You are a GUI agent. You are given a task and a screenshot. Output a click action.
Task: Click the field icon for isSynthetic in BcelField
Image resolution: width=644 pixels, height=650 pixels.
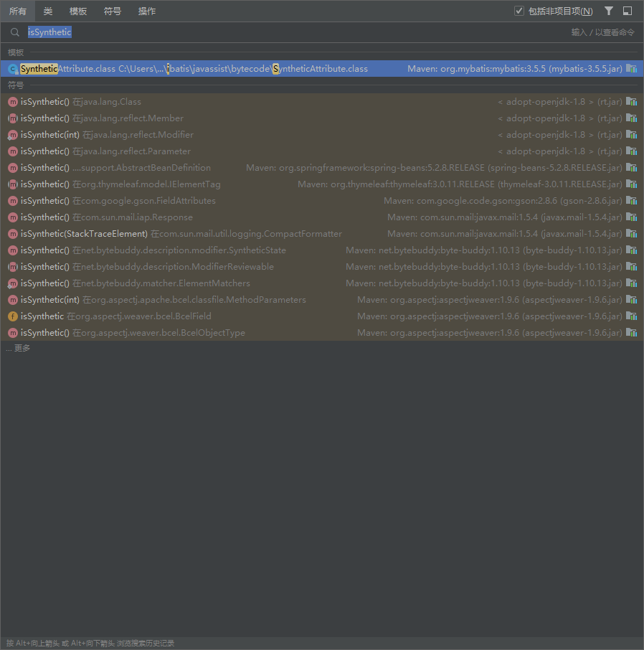pyautogui.click(x=12, y=316)
